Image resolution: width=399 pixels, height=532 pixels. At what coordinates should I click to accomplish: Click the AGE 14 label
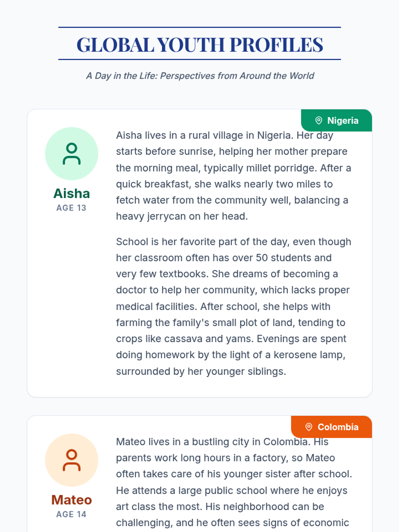[71, 514]
